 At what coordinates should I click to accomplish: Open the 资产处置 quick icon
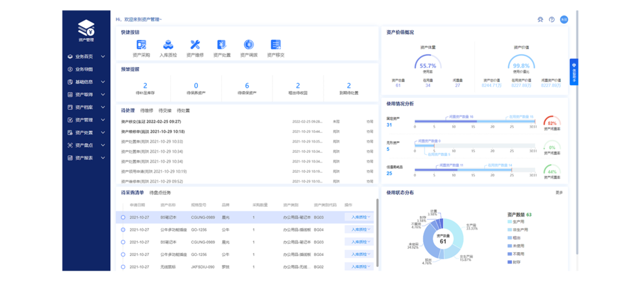pos(222,44)
